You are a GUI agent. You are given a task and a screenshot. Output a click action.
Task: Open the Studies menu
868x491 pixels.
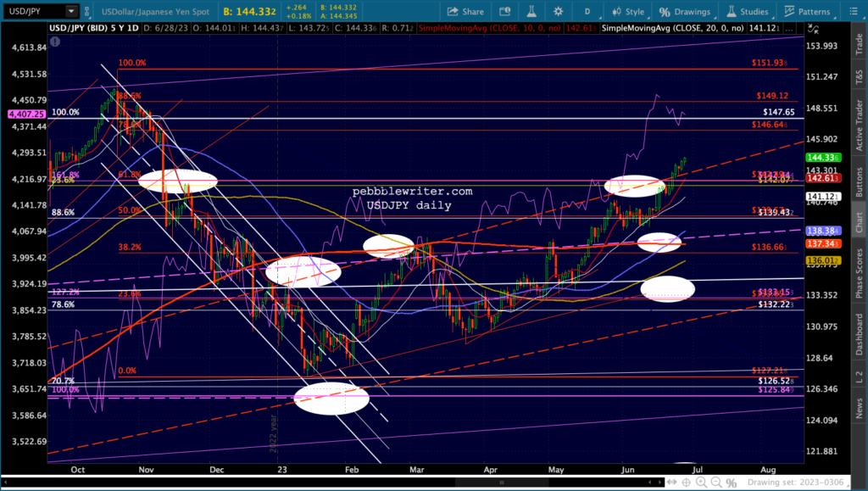pyautogui.click(x=748, y=12)
